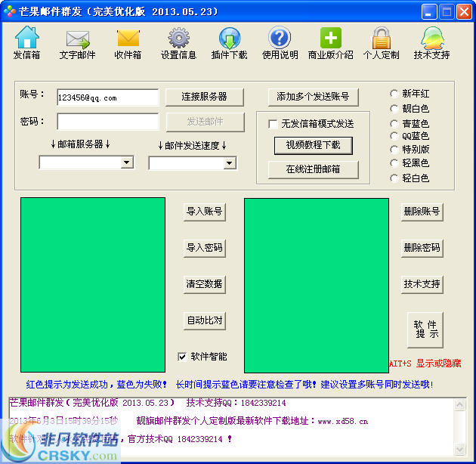Select the 青蓝色 theme radio button

(394, 124)
